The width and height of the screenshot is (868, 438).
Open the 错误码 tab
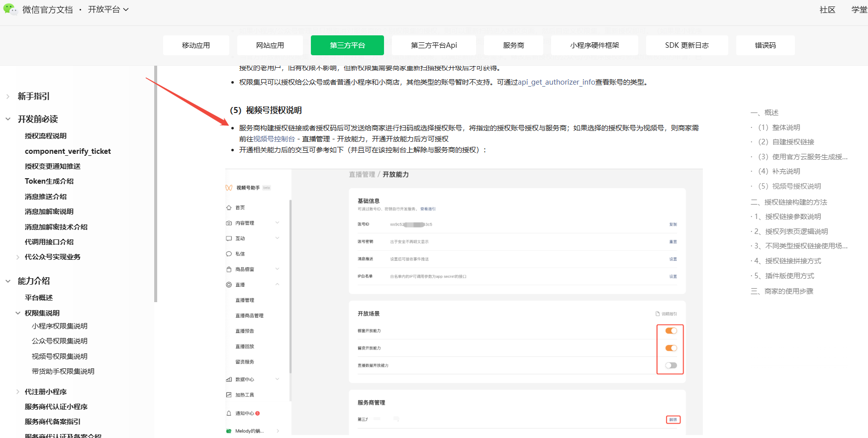[765, 45]
